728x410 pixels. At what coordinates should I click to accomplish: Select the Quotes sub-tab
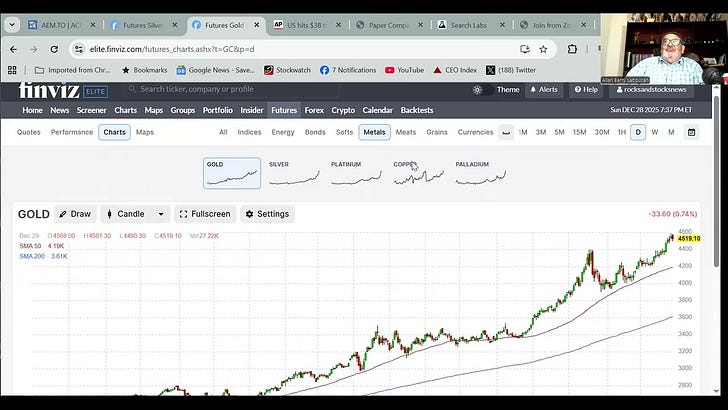tap(29, 132)
